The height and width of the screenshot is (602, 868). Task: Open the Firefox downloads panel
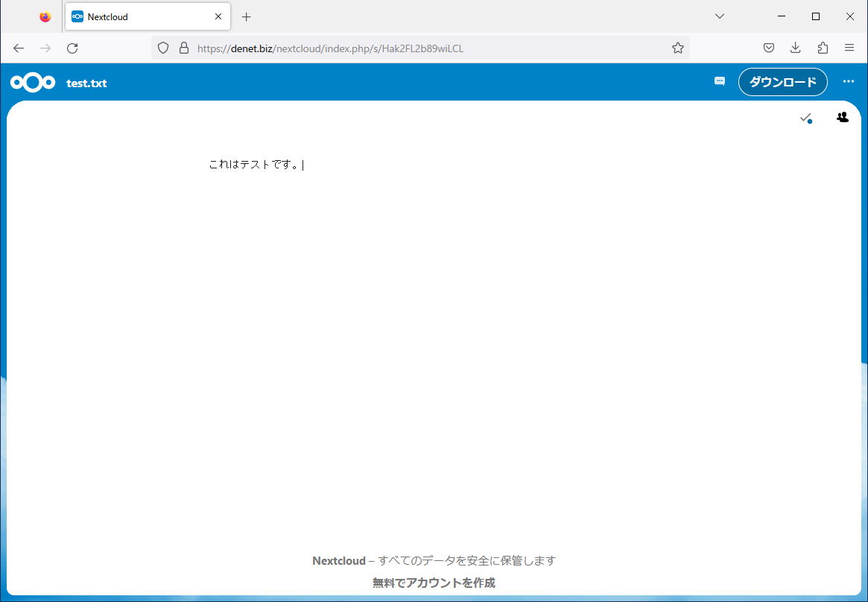pos(796,48)
